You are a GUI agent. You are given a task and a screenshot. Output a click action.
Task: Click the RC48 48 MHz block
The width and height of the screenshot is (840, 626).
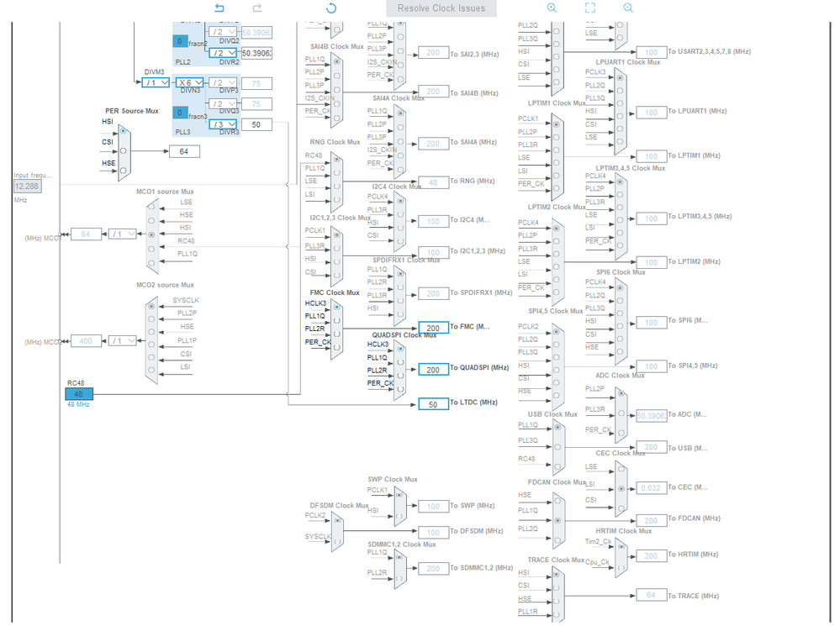point(79,394)
